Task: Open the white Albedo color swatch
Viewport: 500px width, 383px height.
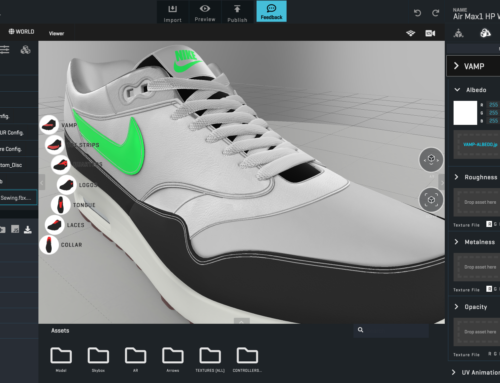Action: coord(465,113)
